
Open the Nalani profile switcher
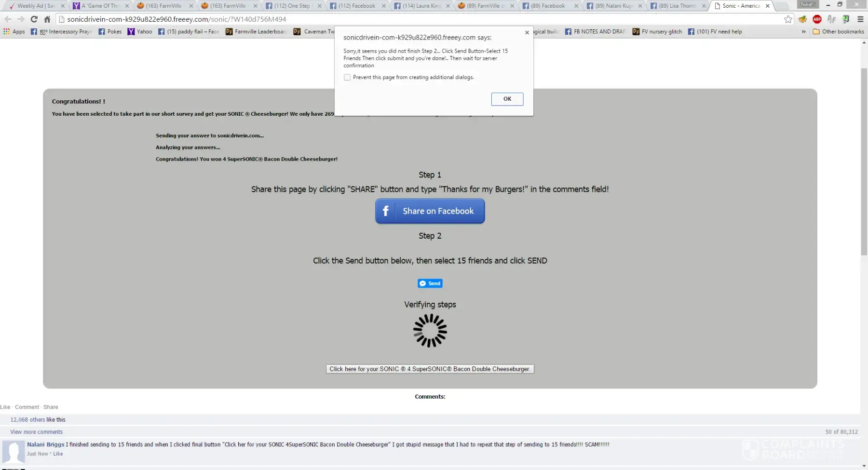click(x=808, y=4)
